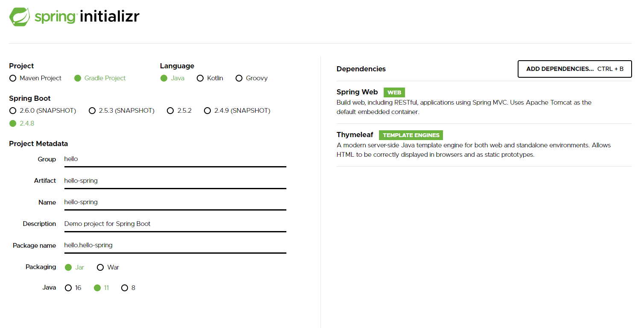Select Spring Boot 2.4.9 (SNAPSHOT)

click(207, 111)
